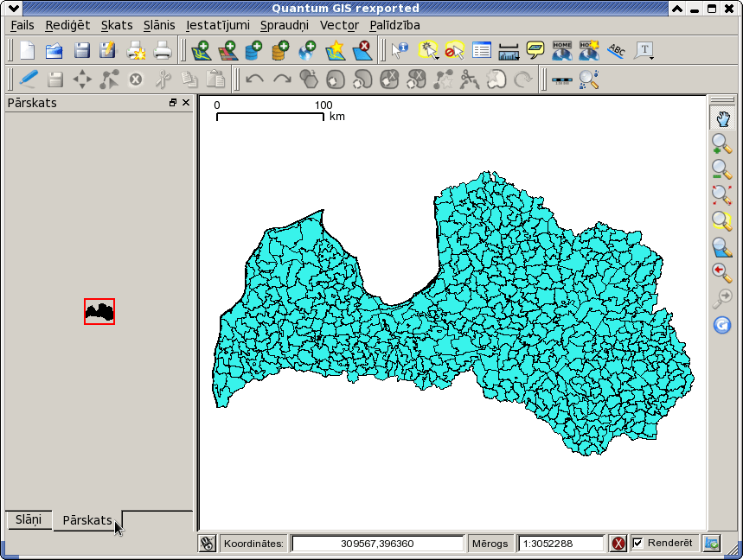The height and width of the screenshot is (560, 743).
Task: Open the attribute table icon
Action: pyautogui.click(x=482, y=51)
